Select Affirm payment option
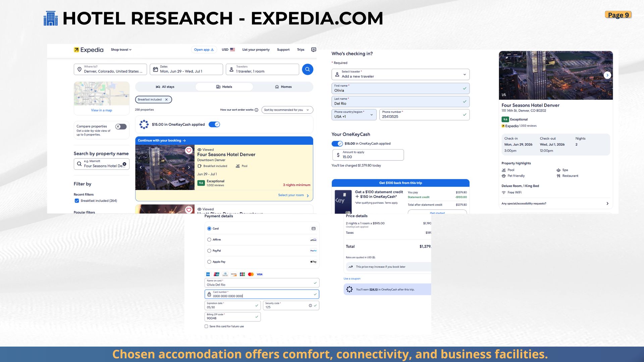This screenshot has height=362, width=644. click(x=209, y=240)
